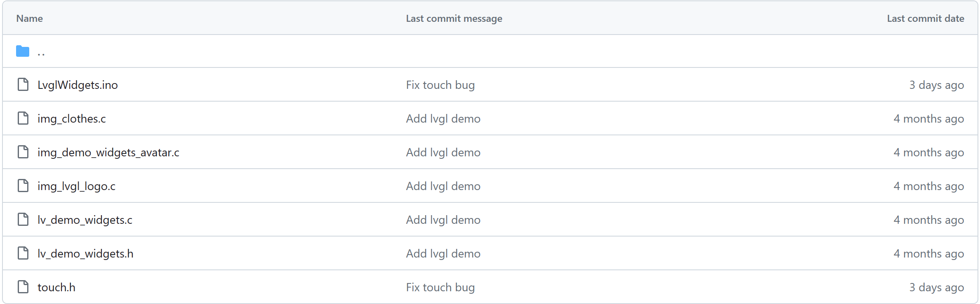
Task: View 'Add lvgl demo' commit for img_clothes.c
Action: 443,119
